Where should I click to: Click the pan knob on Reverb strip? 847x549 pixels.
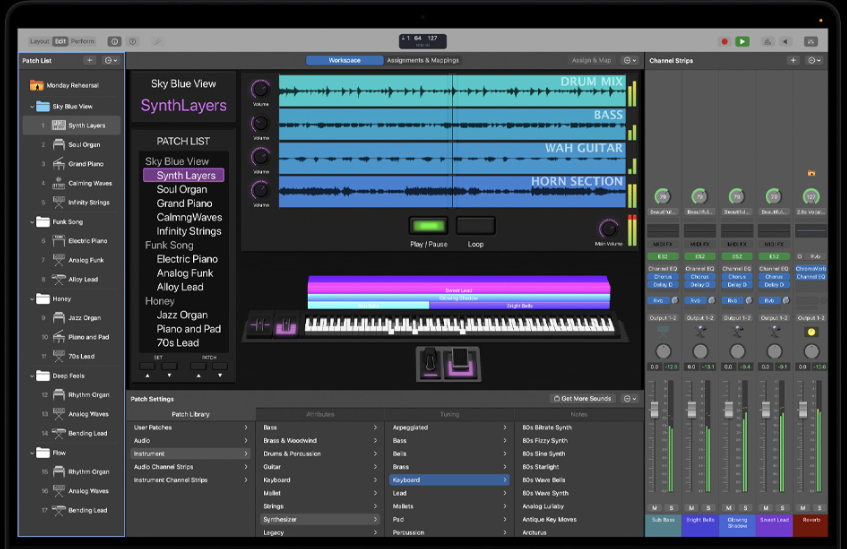tap(811, 351)
